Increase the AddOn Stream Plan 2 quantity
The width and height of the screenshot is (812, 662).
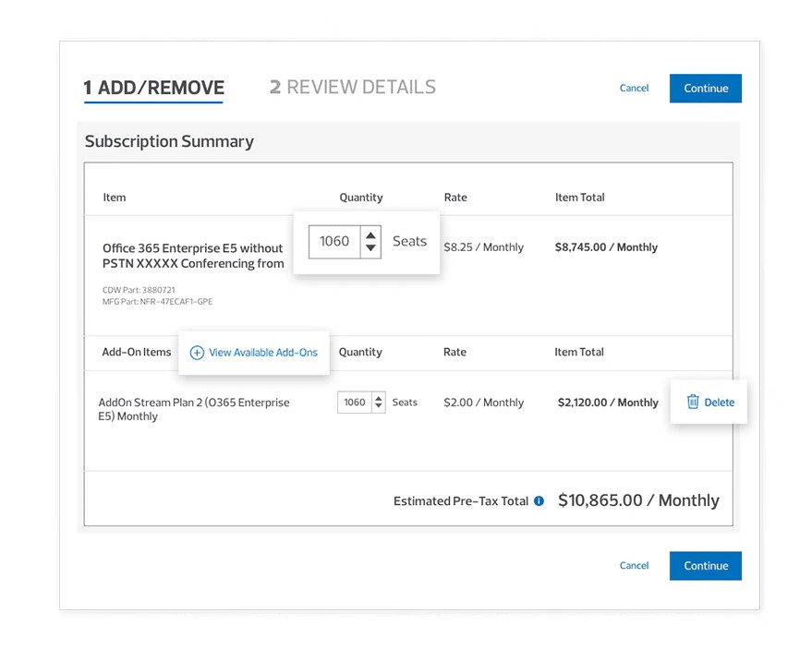pos(379,399)
